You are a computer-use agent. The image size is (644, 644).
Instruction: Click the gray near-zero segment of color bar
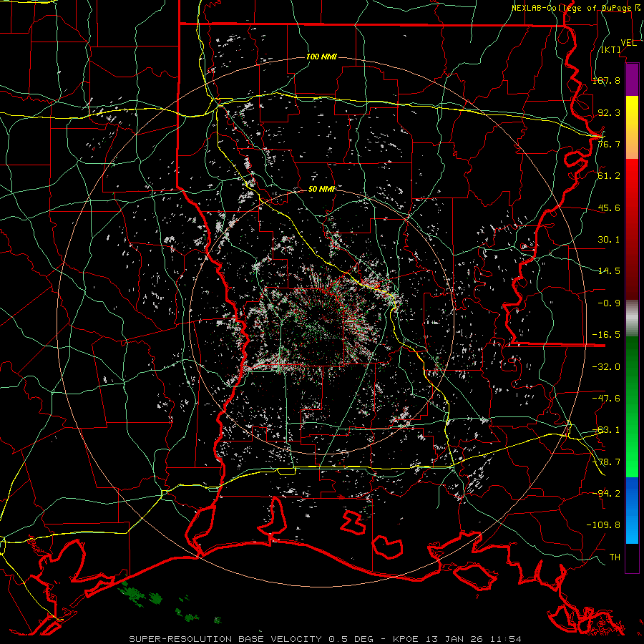[632, 318]
